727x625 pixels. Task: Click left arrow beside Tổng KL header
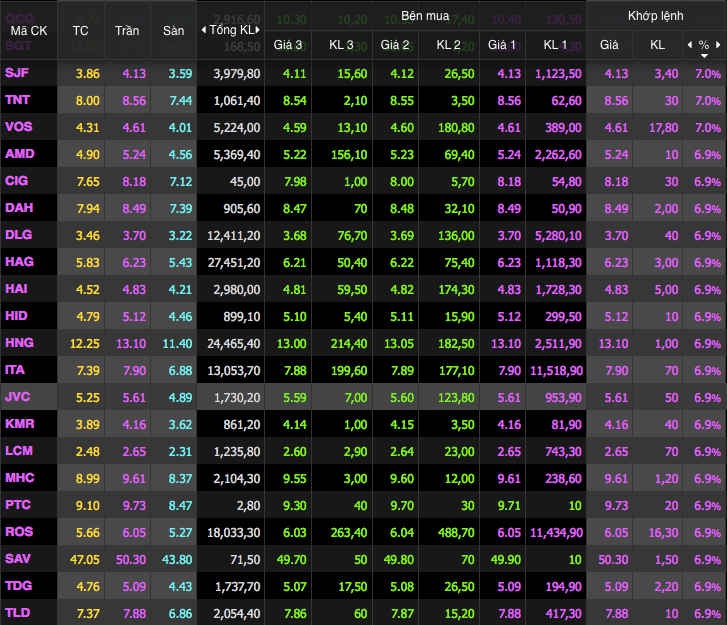[204, 30]
